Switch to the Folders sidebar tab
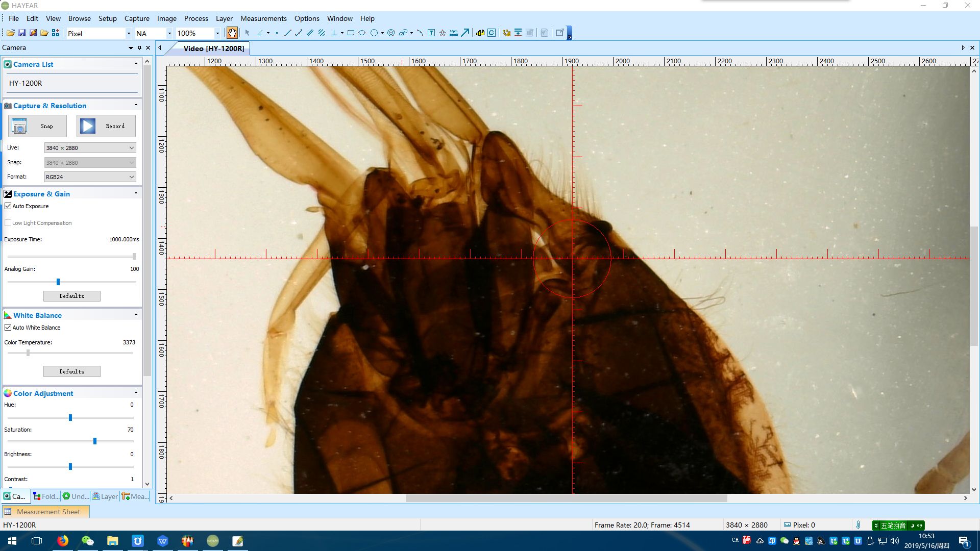The height and width of the screenshot is (551, 980). 46,496
